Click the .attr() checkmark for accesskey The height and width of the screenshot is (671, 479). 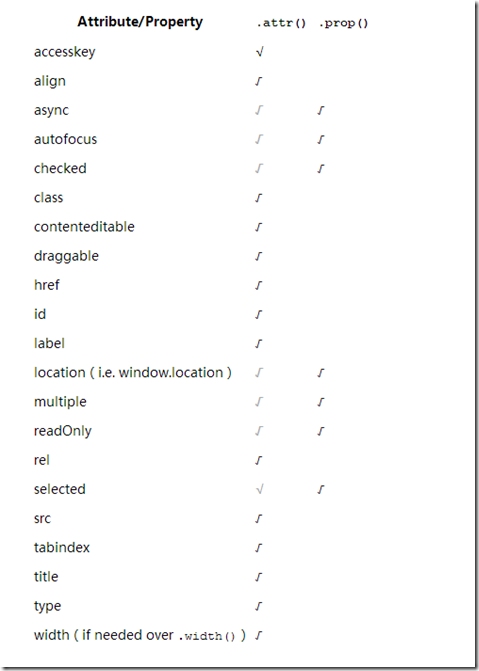point(259,52)
